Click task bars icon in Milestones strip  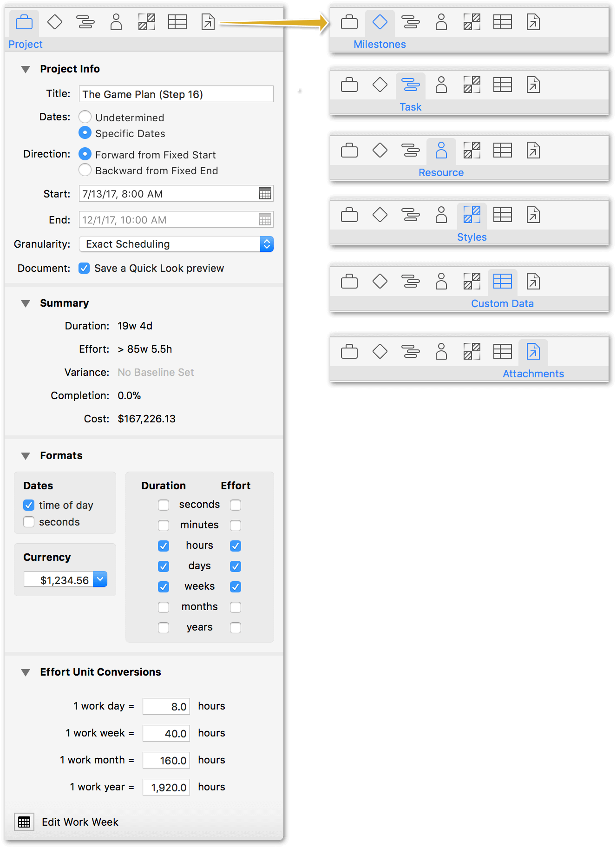tap(411, 22)
